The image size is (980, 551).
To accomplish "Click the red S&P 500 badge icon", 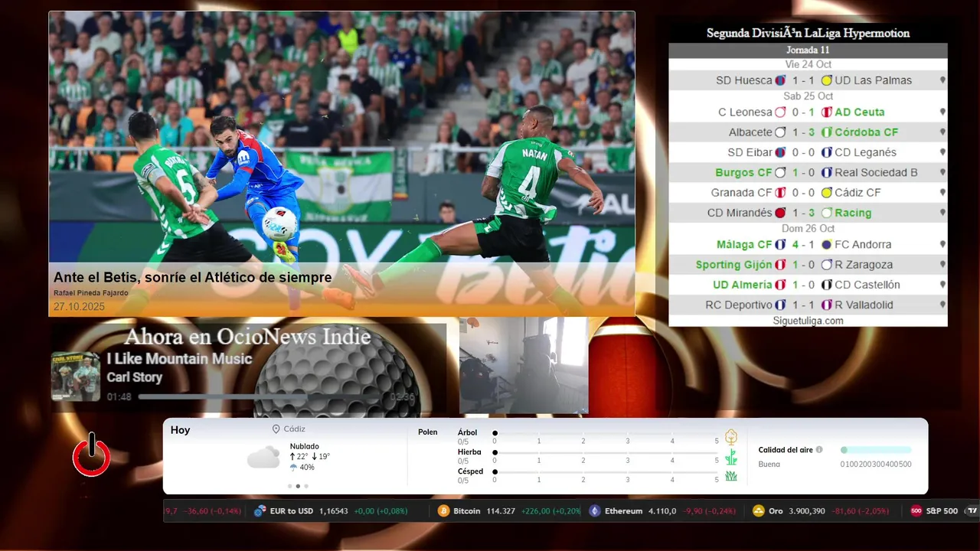I will click(x=916, y=510).
